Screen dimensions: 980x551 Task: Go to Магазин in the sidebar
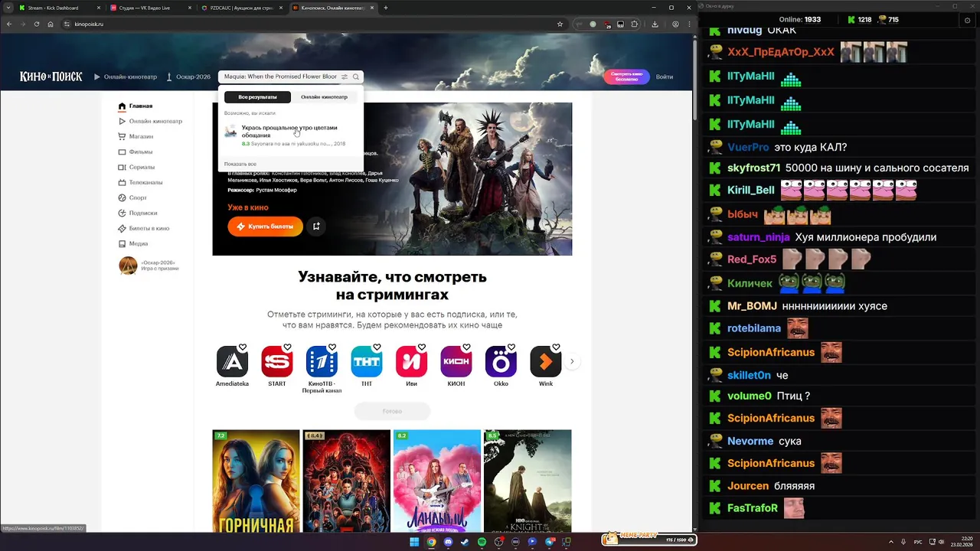click(136, 136)
